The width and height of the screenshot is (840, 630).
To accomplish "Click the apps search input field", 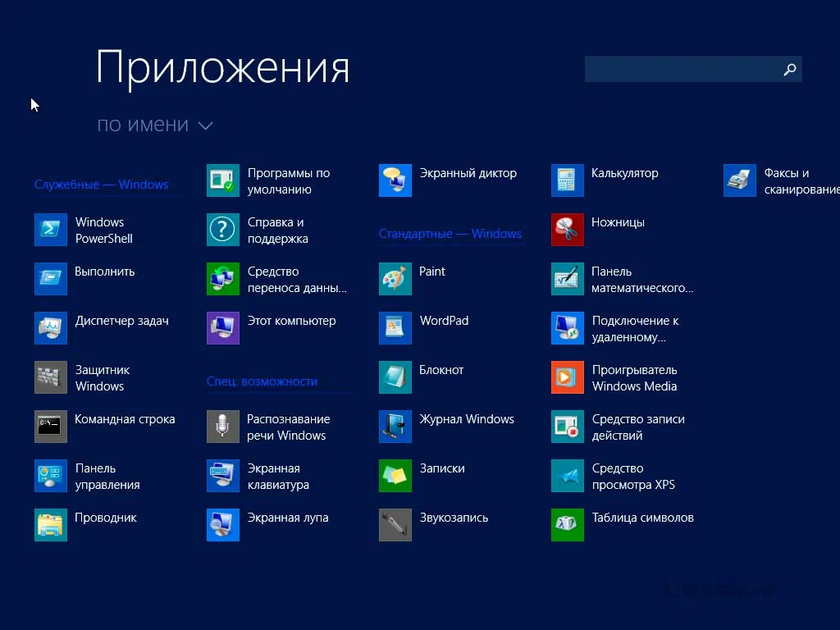I will (x=693, y=69).
